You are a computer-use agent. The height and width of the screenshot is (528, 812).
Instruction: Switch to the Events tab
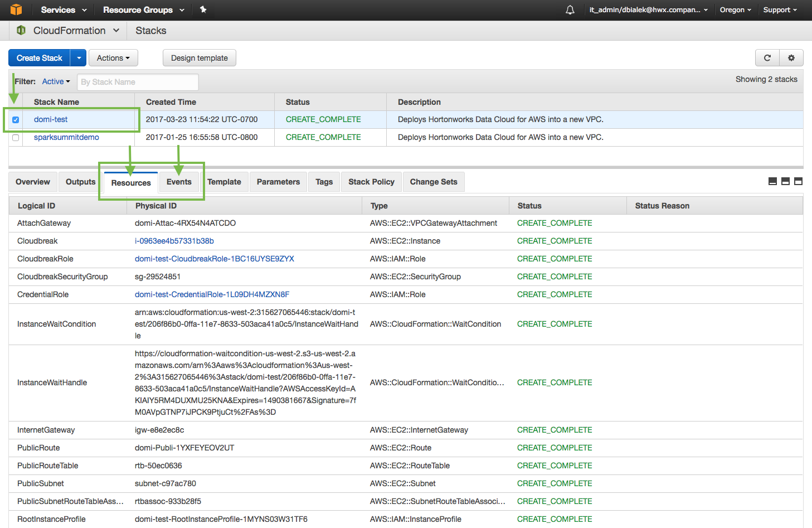[179, 182]
